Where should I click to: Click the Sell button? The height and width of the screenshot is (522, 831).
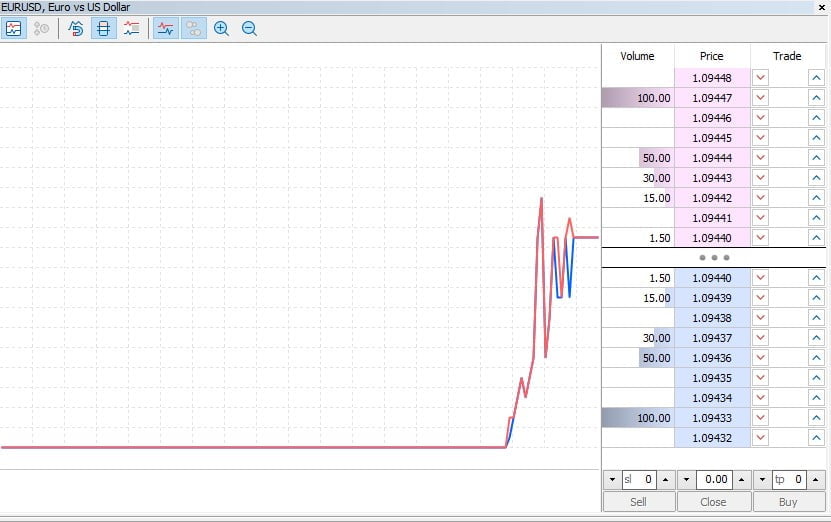click(639, 502)
